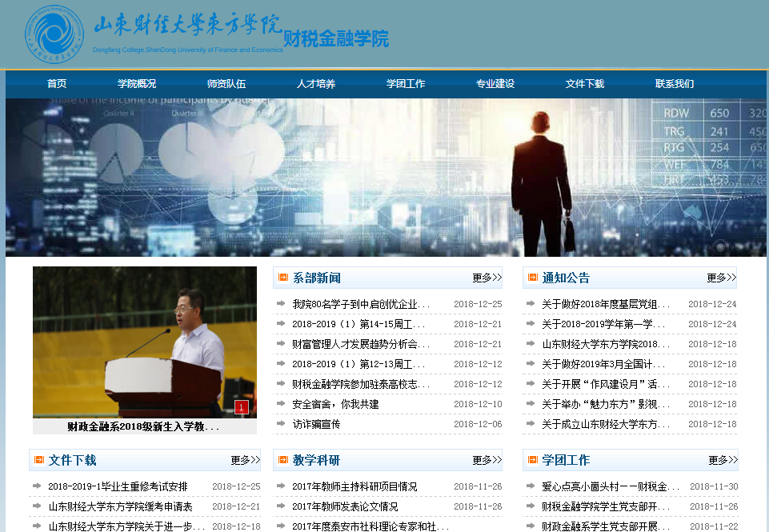Go to 师资队伍 in navigation bar
Screen dimensions: 769x532
[x=226, y=84]
